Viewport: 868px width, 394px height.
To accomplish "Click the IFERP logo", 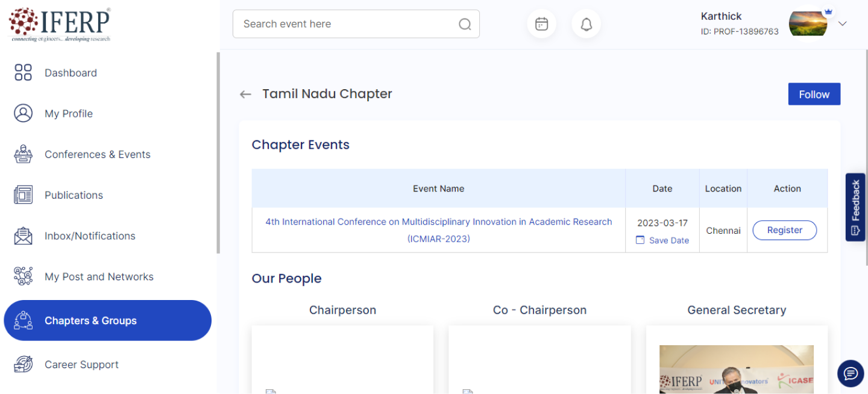I will [60, 24].
